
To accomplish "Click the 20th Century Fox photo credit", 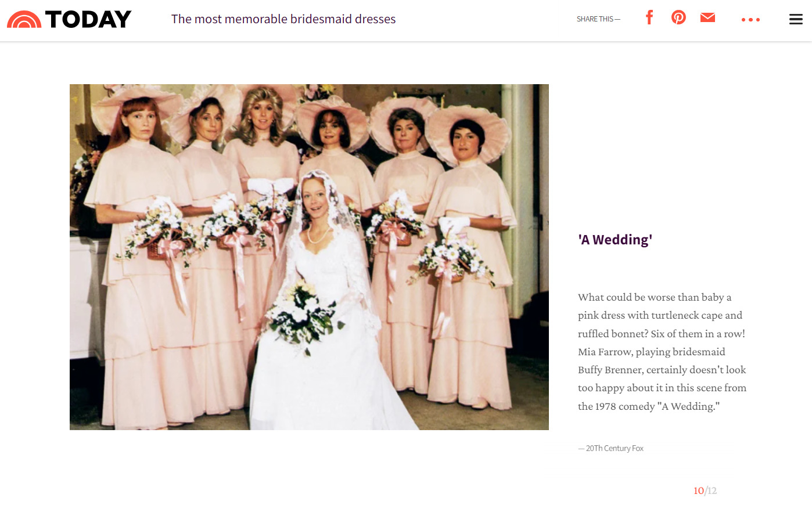I will (611, 448).
